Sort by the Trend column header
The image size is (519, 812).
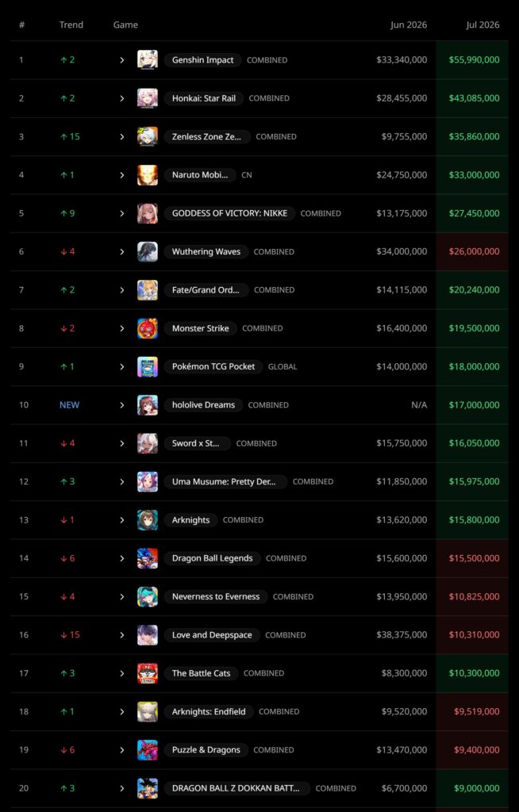(x=71, y=25)
